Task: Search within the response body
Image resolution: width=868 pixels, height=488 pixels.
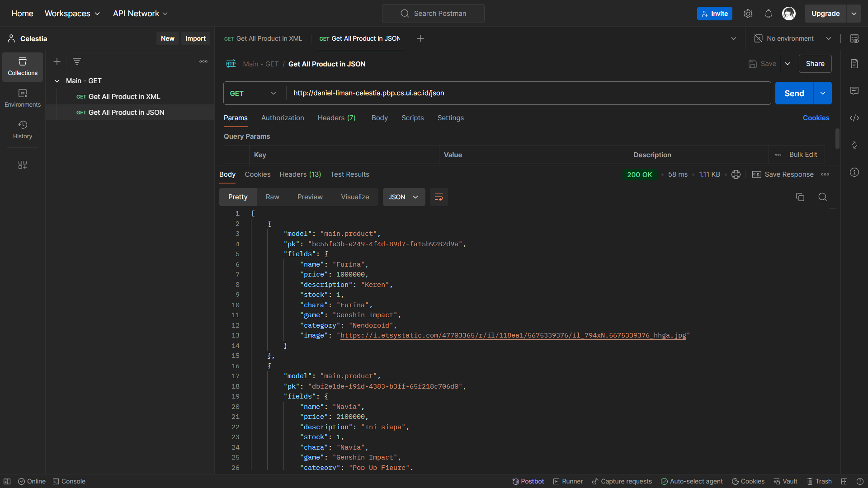Action: click(x=822, y=197)
